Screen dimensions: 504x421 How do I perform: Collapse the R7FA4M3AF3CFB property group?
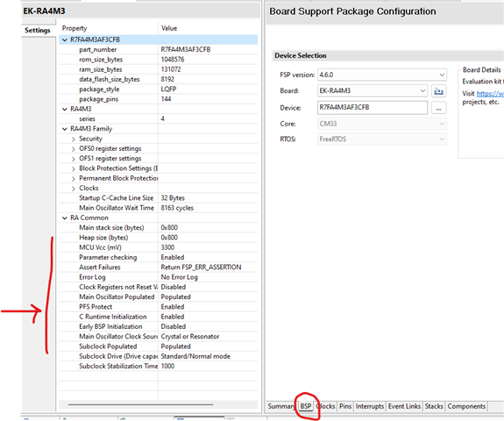click(65, 39)
